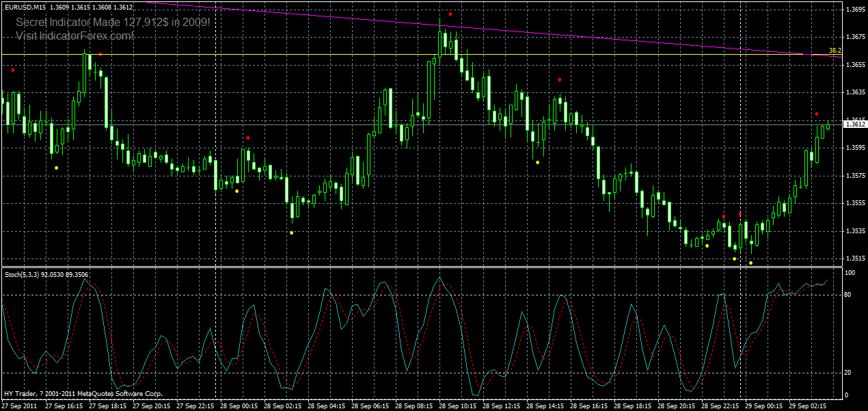Select the cyan stochastic line at its peak
Screen dimensions: 868x411
[439, 278]
